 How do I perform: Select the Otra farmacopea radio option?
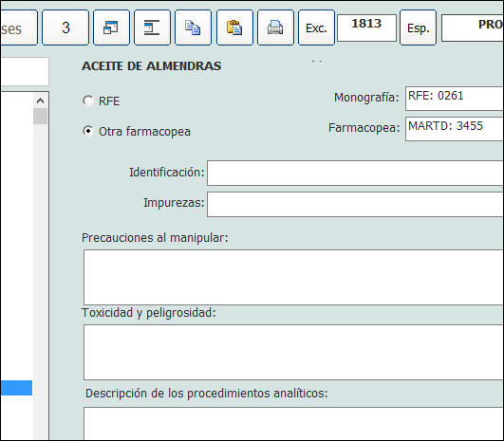(x=87, y=131)
